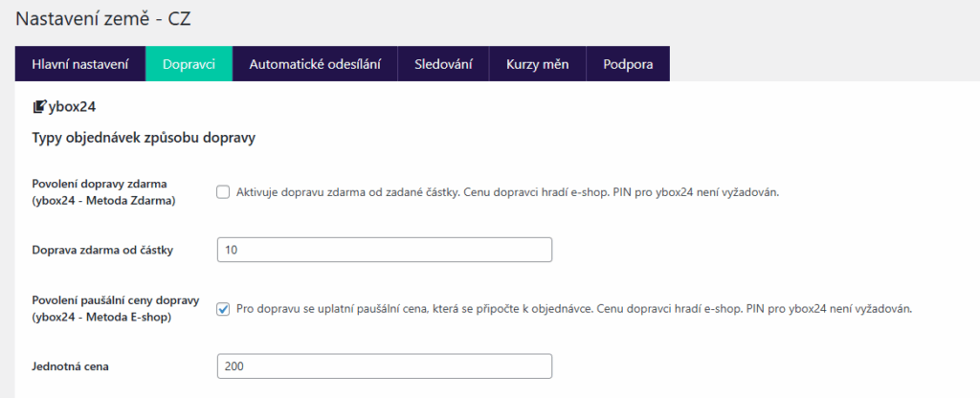The image size is (980, 398).
Task: Uncheck the flat rate (Metoda E-shop) checkbox
Action: pos(223,309)
